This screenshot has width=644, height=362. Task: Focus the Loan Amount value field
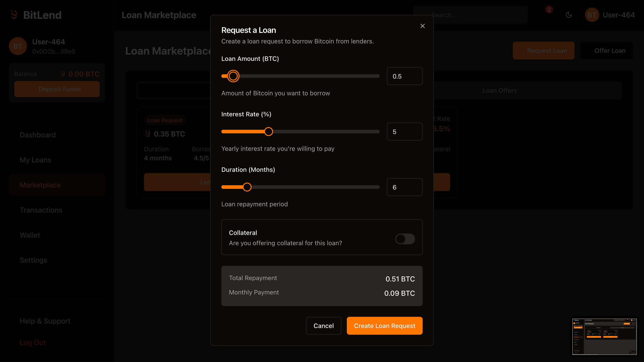click(x=404, y=76)
